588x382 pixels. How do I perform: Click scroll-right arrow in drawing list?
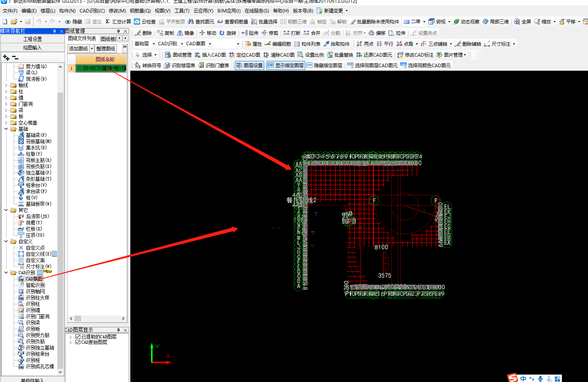pos(124,318)
